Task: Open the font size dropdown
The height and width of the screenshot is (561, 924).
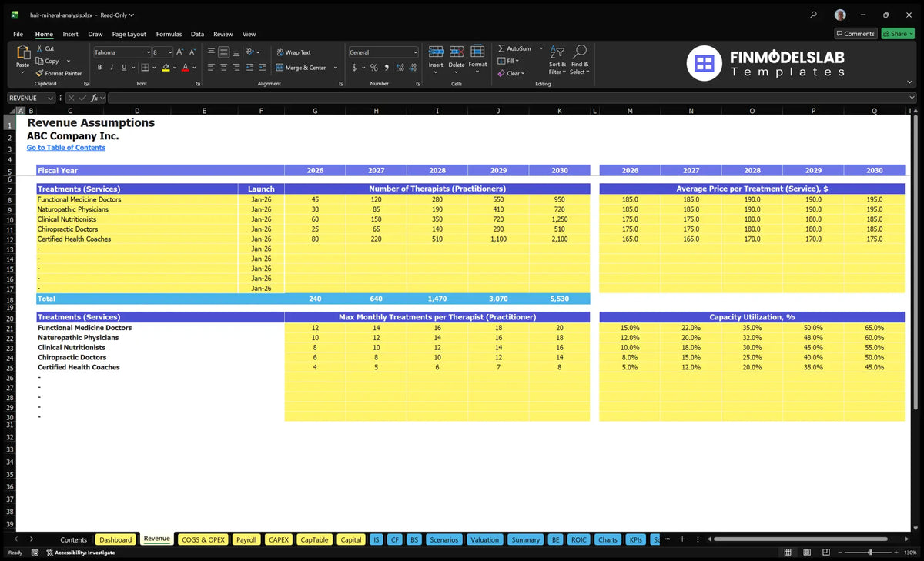Action: 169,52
